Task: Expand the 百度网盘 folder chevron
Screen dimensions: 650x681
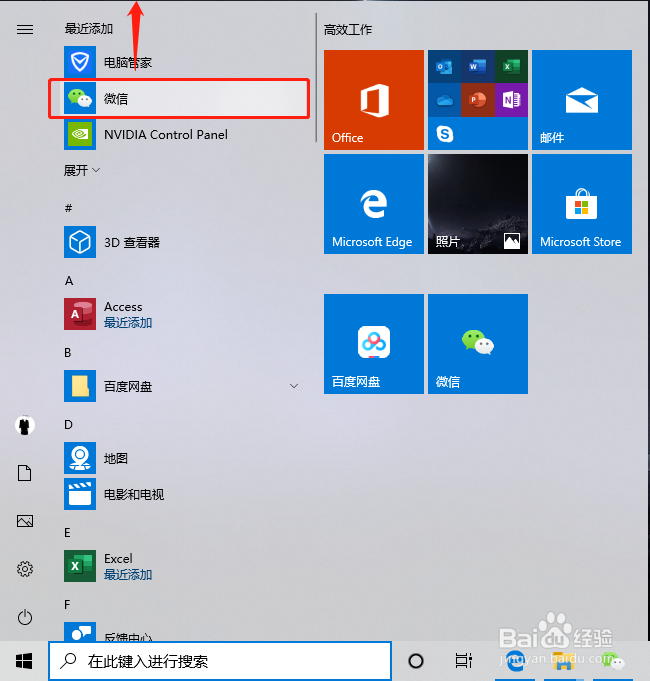Action: click(x=294, y=386)
